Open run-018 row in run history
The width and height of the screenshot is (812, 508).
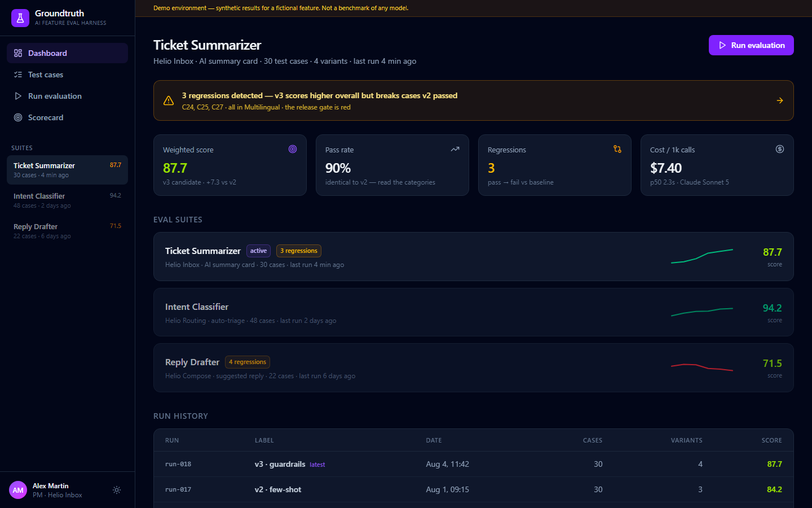(474, 464)
